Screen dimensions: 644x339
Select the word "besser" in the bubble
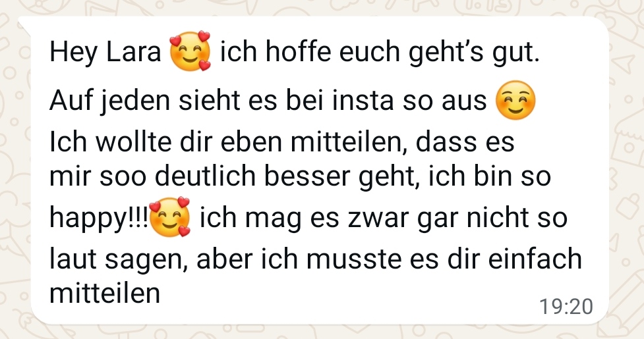point(307,176)
